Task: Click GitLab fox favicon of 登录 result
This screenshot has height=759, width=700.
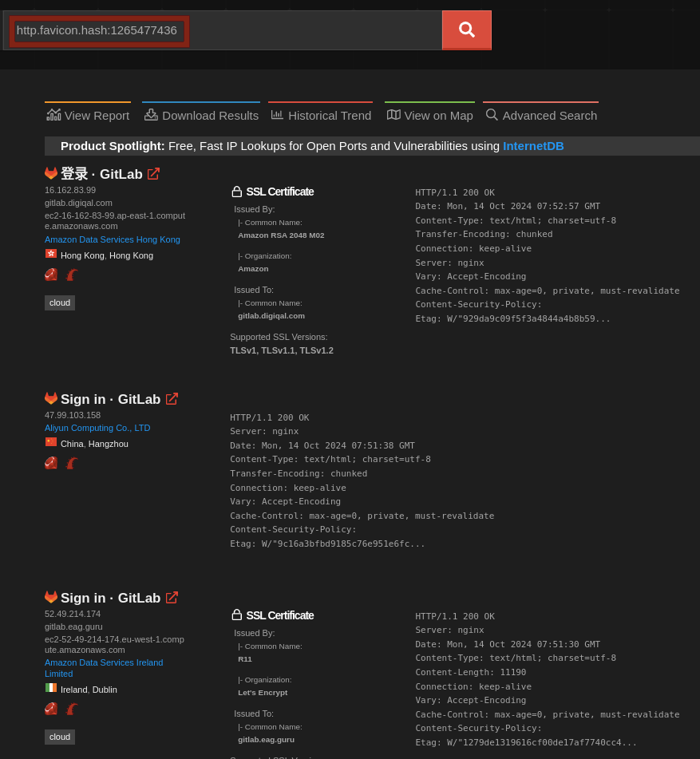Action: pyautogui.click(x=51, y=173)
